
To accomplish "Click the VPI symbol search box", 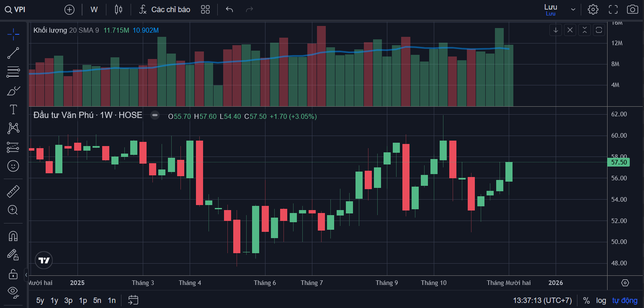I will 16,10.
